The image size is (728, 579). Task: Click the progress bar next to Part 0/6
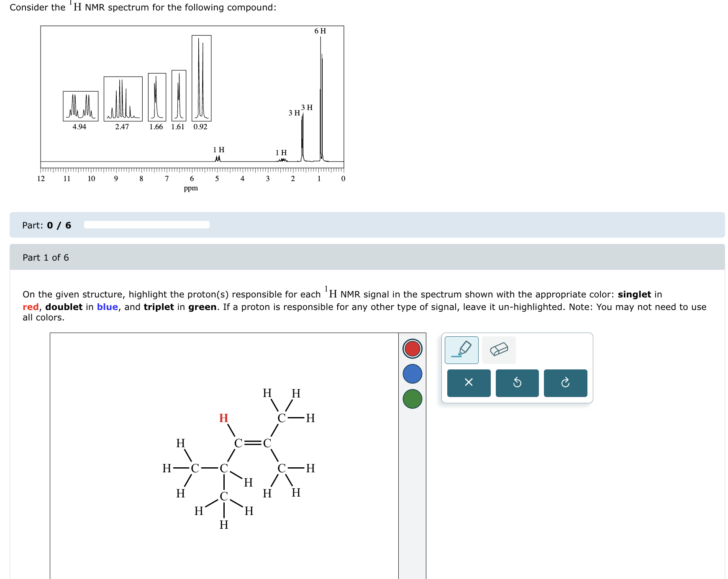click(146, 225)
